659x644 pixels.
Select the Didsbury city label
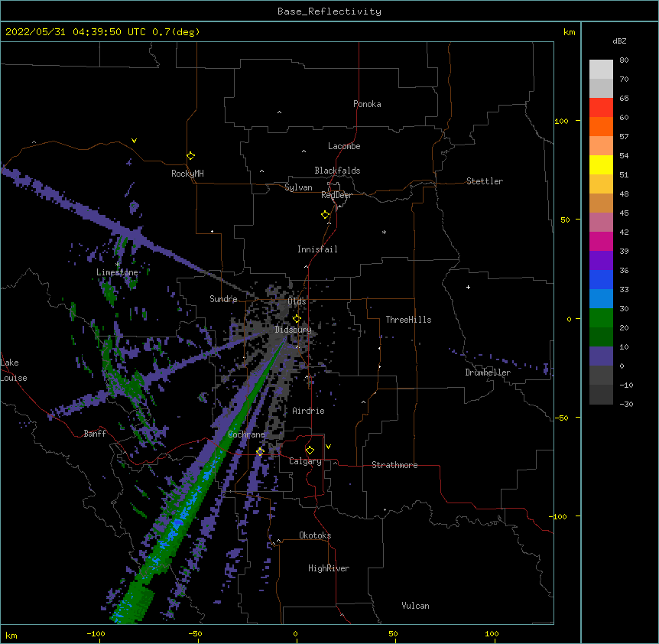(294, 330)
